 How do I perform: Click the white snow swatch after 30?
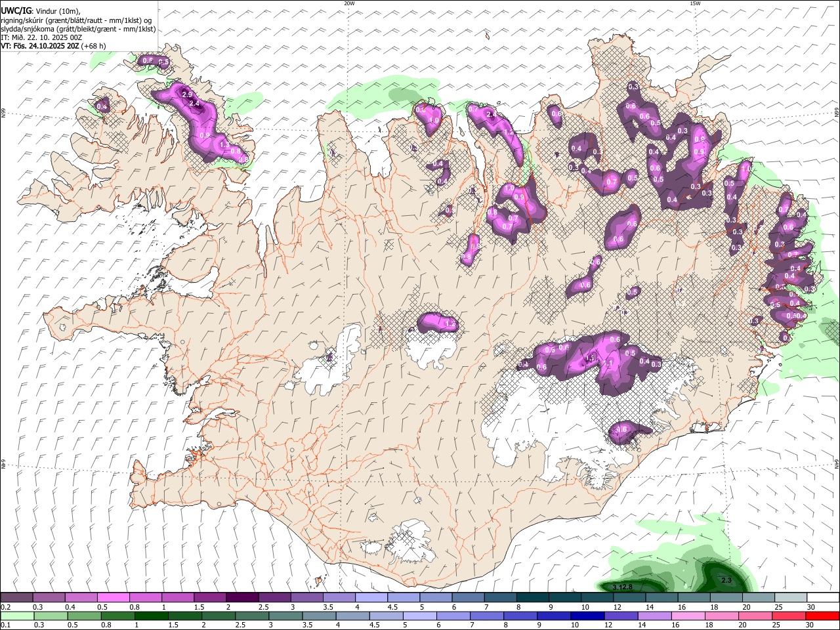coord(823,598)
